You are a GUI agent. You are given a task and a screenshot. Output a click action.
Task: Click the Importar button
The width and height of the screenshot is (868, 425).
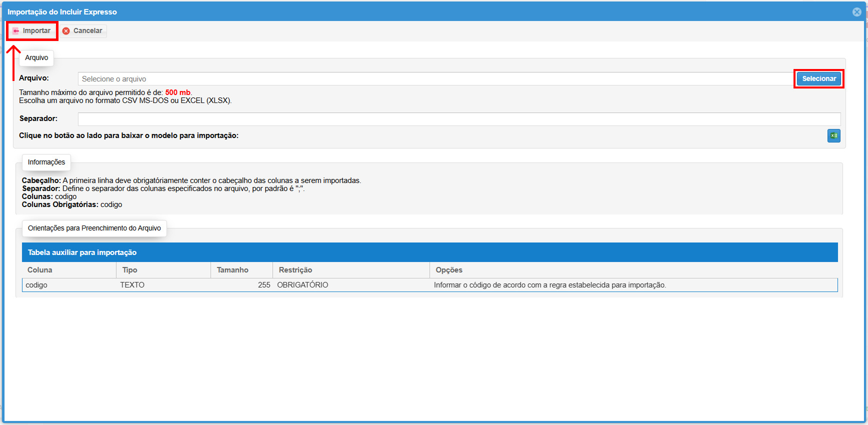pos(32,31)
